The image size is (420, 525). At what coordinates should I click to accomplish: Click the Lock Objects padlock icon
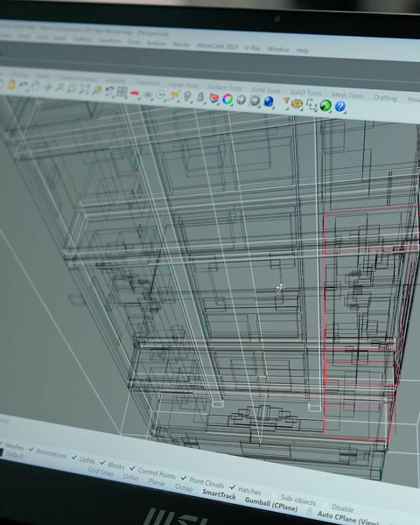[x=200, y=97]
